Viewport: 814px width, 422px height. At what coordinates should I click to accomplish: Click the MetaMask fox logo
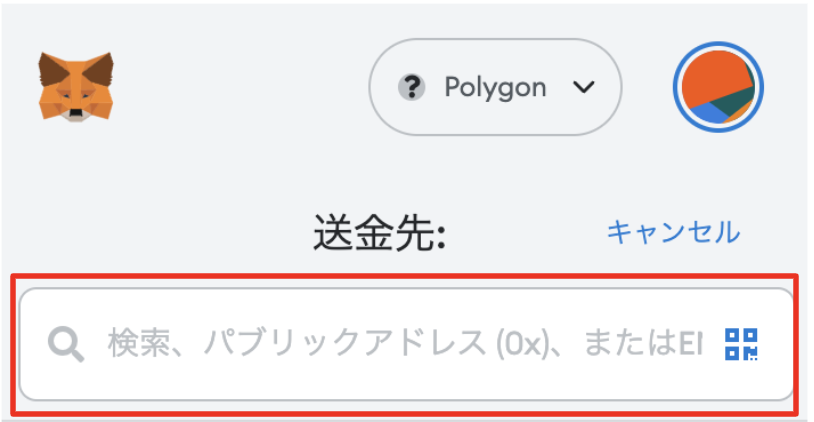76,87
